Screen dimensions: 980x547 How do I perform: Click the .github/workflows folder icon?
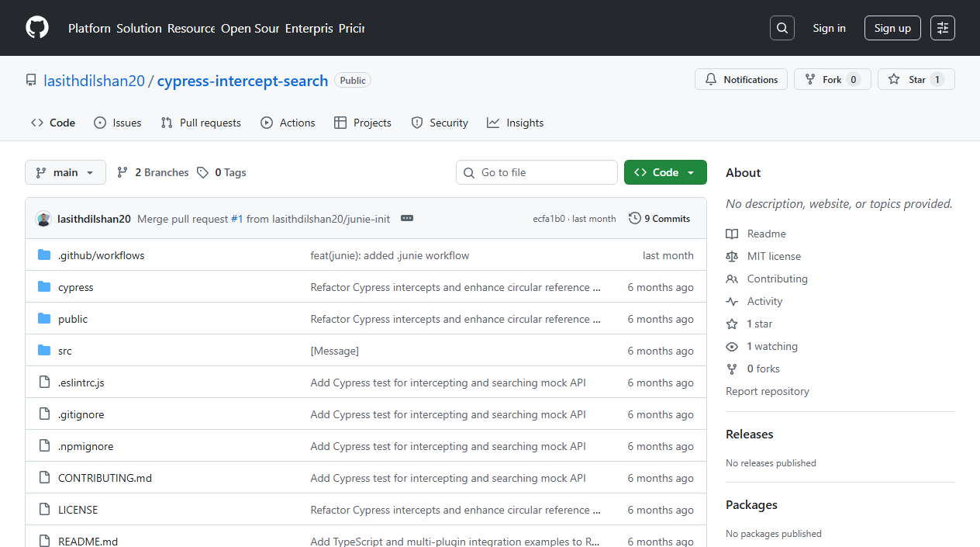pyautogui.click(x=44, y=255)
